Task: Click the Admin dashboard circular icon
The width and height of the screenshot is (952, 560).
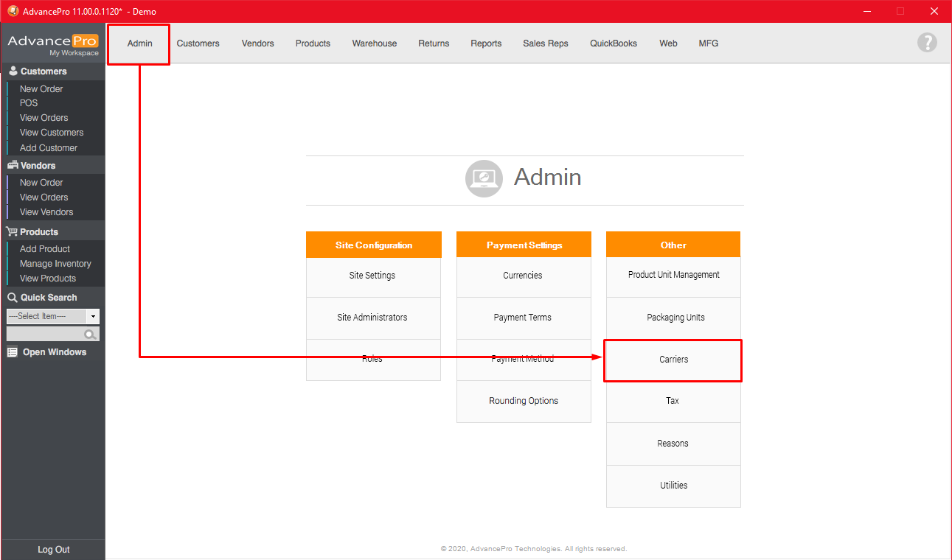Action: (484, 178)
